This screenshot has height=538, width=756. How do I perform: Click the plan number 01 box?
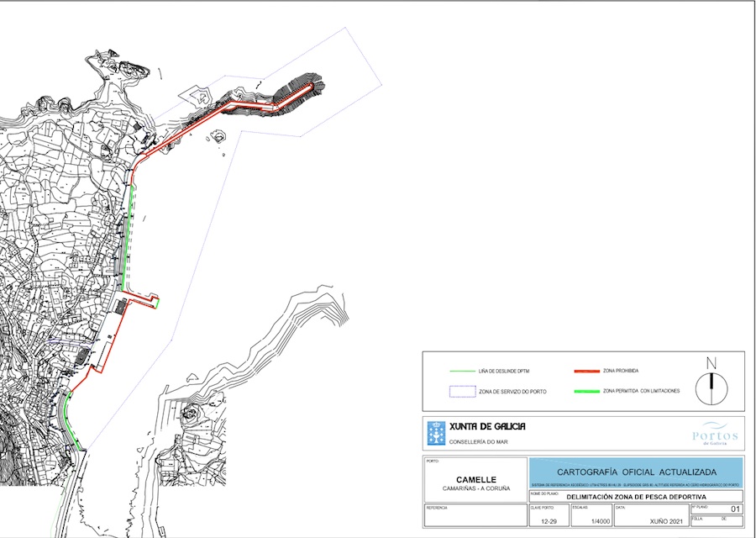736,509
